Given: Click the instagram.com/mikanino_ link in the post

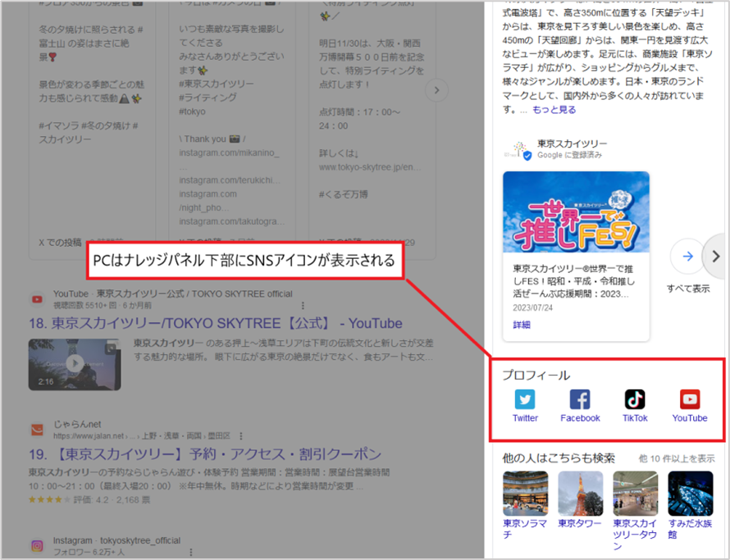Looking at the screenshot, I should click(229, 153).
